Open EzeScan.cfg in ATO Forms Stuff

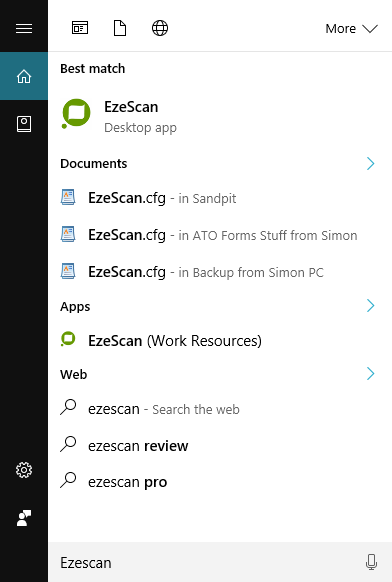(x=220, y=235)
